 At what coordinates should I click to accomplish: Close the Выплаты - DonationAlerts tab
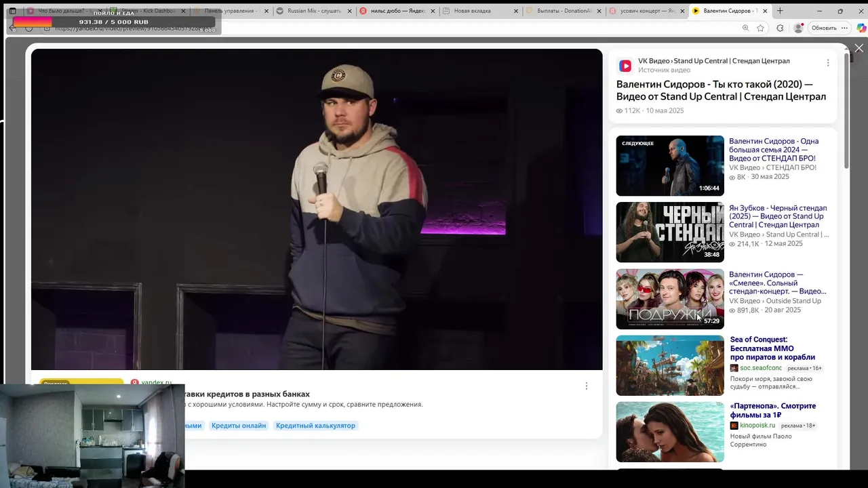pos(599,11)
